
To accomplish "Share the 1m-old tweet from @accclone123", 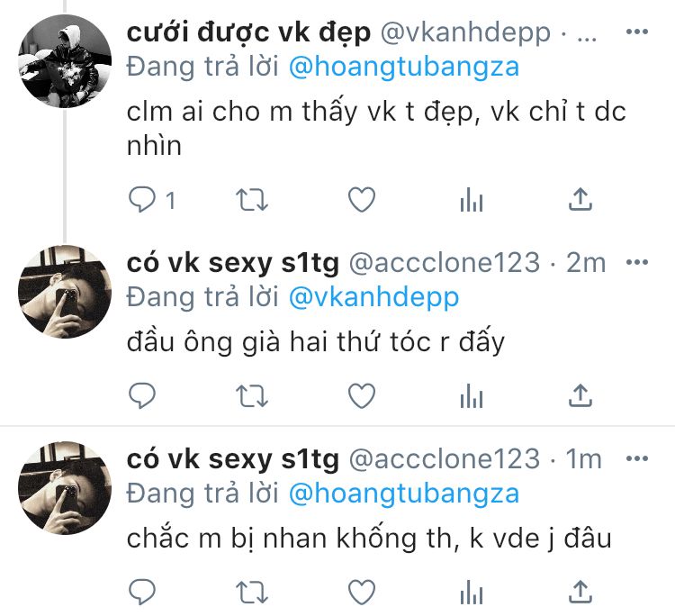I will click(580, 592).
